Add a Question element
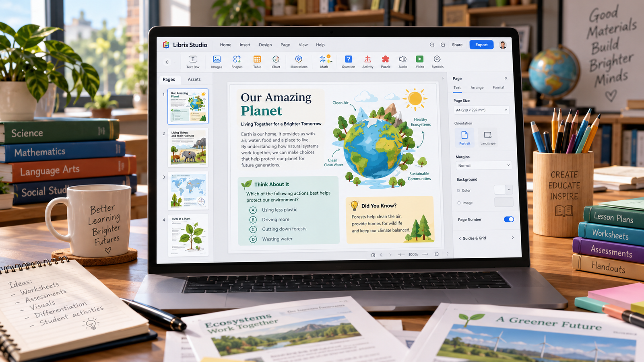644x362 pixels. (349, 62)
